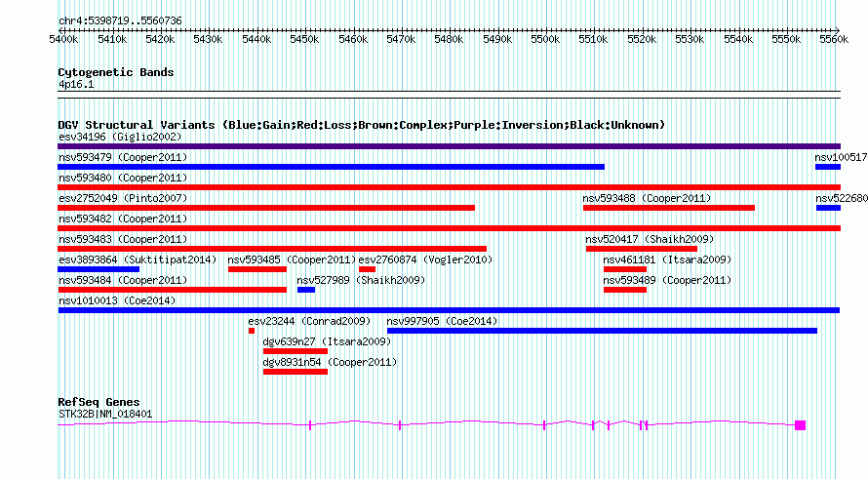868x479 pixels.
Task: Click the nsv593484 (Cooper2011) label
Action: [123, 280]
